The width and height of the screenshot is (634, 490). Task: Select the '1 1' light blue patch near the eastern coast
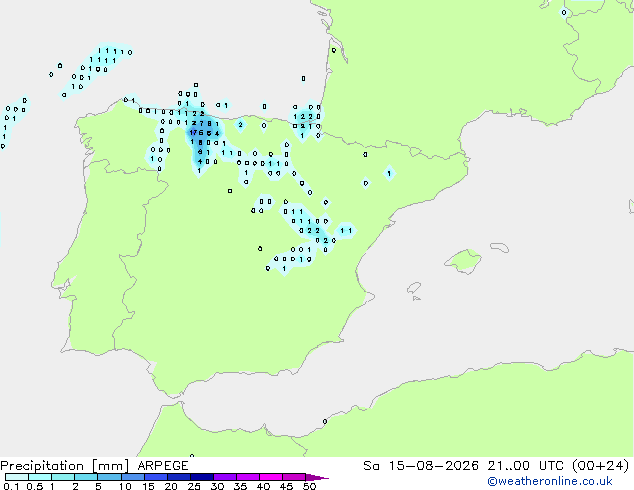point(345,231)
